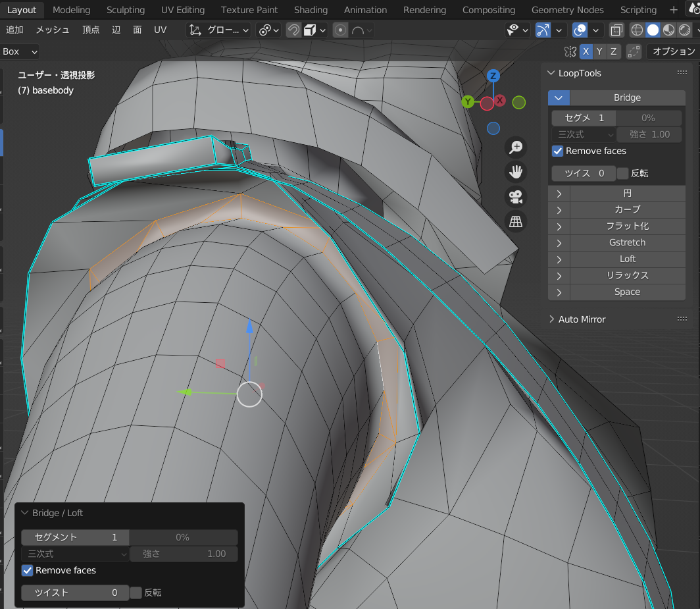This screenshot has width=700, height=609.
Task: Click the pan view hand icon
Action: [516, 172]
